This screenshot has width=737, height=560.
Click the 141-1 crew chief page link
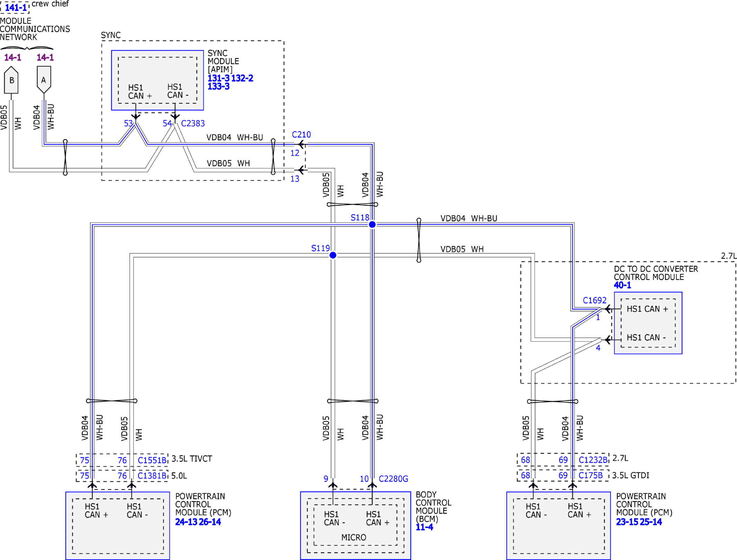pos(15,7)
